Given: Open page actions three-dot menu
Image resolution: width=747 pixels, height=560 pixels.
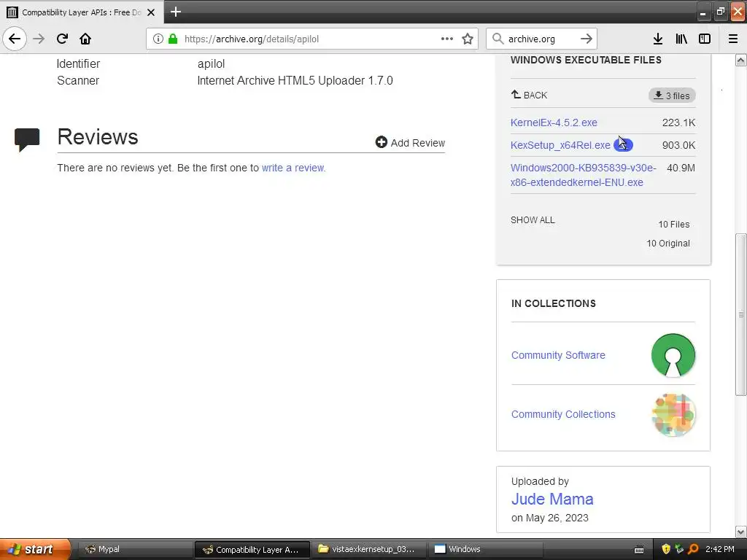Looking at the screenshot, I should tap(447, 39).
